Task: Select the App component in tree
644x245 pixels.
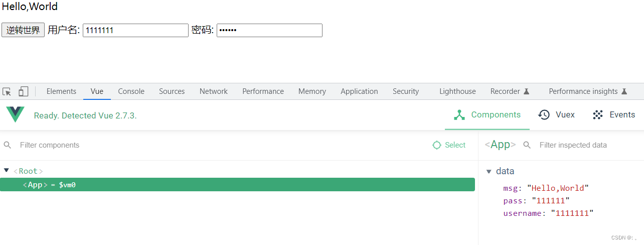Action: (x=237, y=185)
